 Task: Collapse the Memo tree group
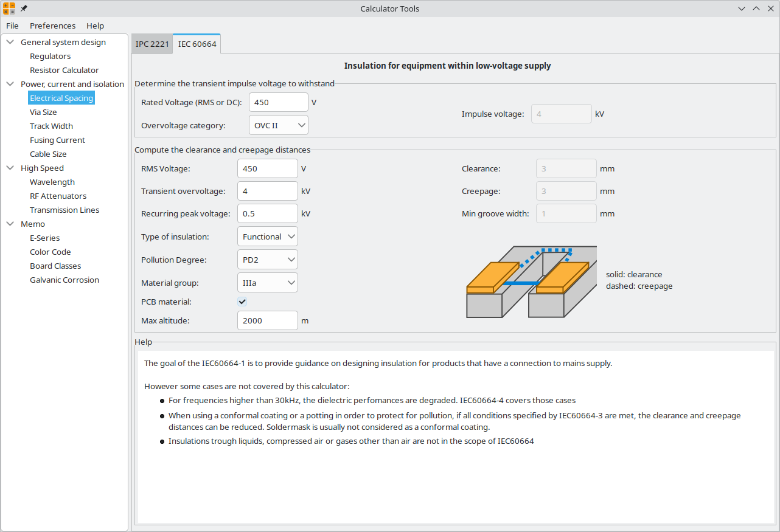point(10,224)
